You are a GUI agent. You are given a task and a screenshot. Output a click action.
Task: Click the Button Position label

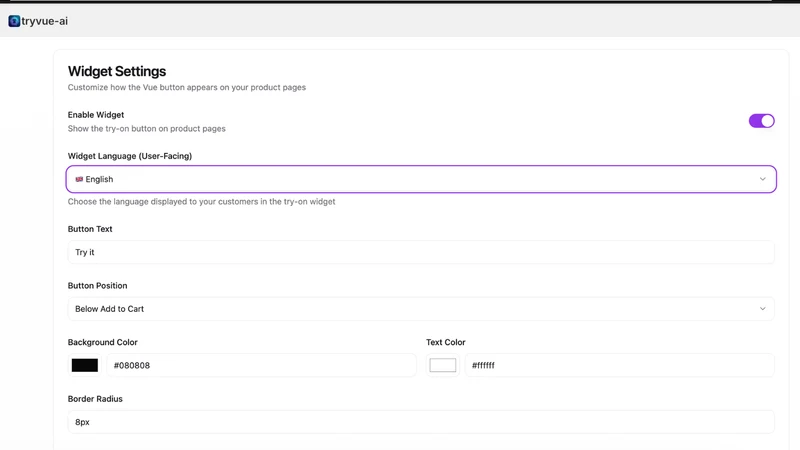coord(97,286)
